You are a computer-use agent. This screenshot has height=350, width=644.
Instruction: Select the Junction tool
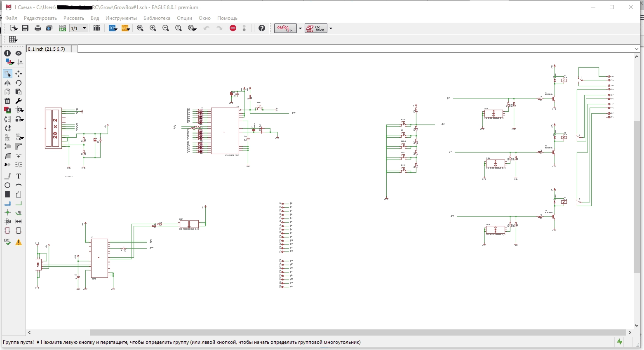point(7,212)
